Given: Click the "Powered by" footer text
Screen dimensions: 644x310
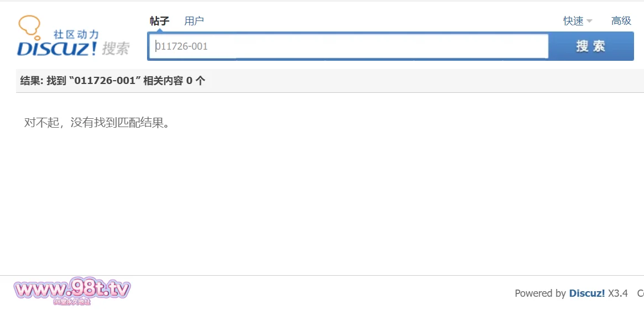Looking at the screenshot, I should (540, 293).
